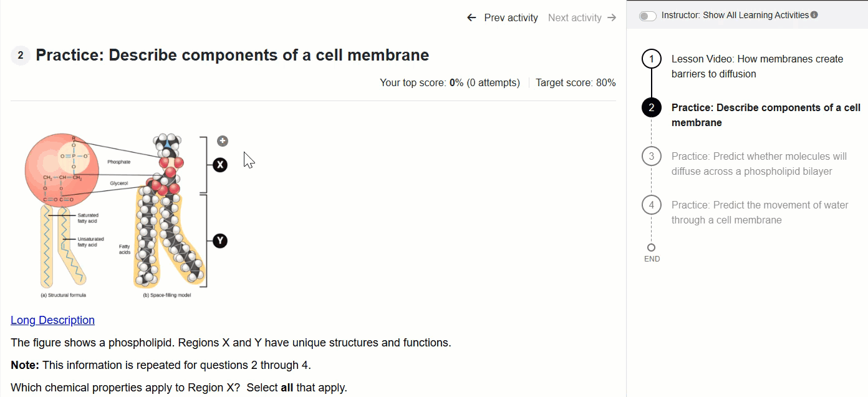The image size is (868, 397).
Task: Click the plus zoom icon beside the figure
Action: click(x=223, y=141)
